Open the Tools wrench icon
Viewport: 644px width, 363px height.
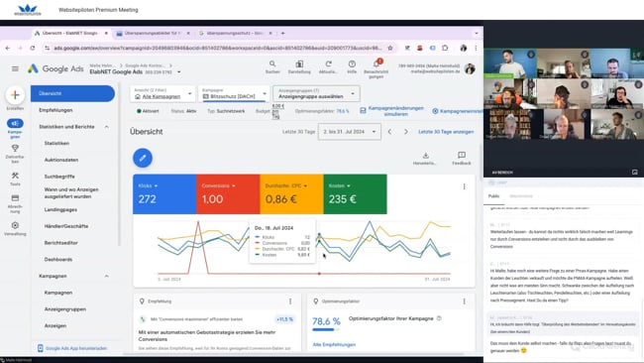click(15, 176)
